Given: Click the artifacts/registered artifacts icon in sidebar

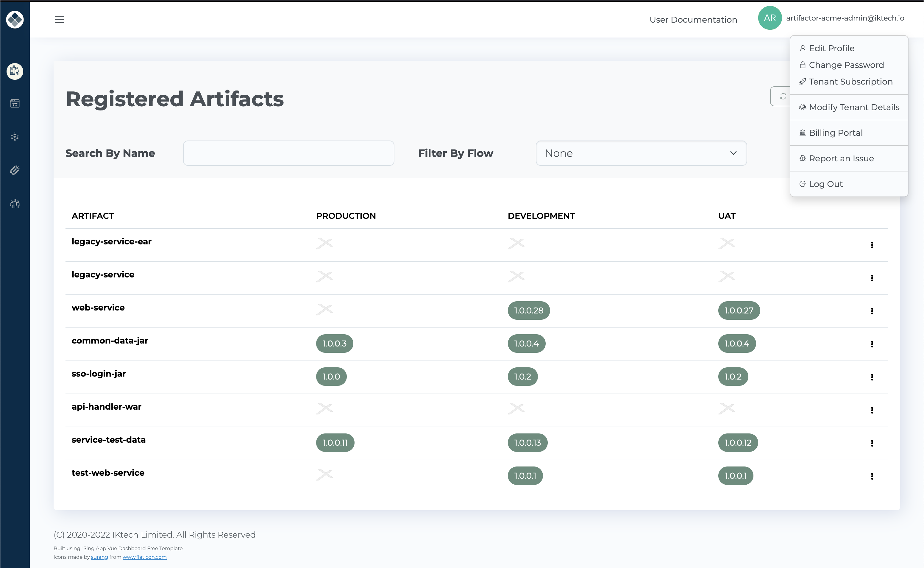Looking at the screenshot, I should coord(14,71).
